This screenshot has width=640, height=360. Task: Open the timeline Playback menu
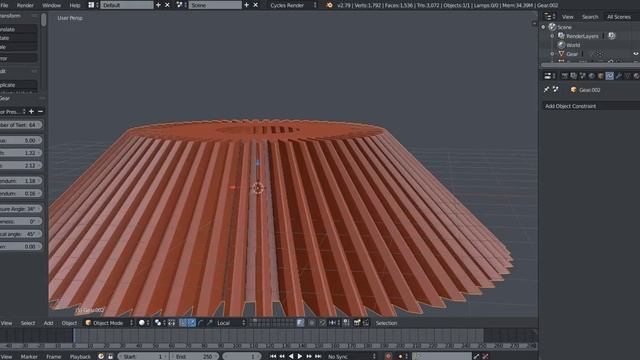80,356
